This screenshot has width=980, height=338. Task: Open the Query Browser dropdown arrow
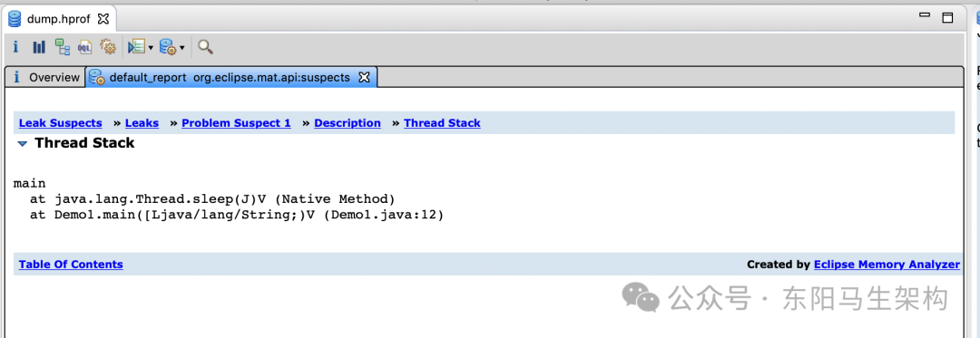[151, 47]
